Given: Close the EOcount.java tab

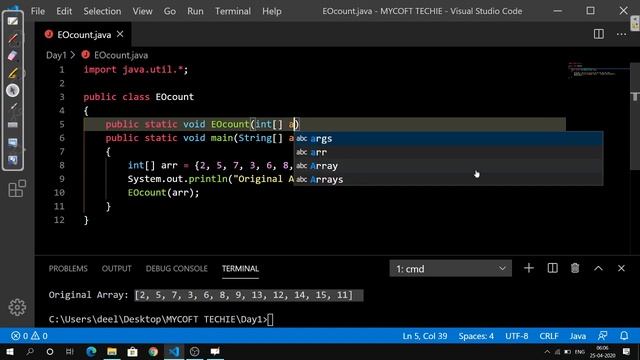Looking at the screenshot, I should click(x=120, y=34).
